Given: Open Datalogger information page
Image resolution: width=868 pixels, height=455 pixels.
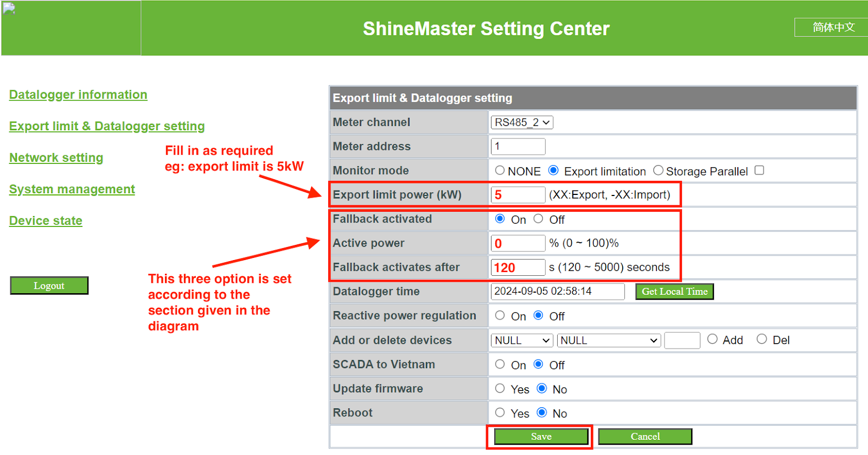Looking at the screenshot, I should point(78,94).
